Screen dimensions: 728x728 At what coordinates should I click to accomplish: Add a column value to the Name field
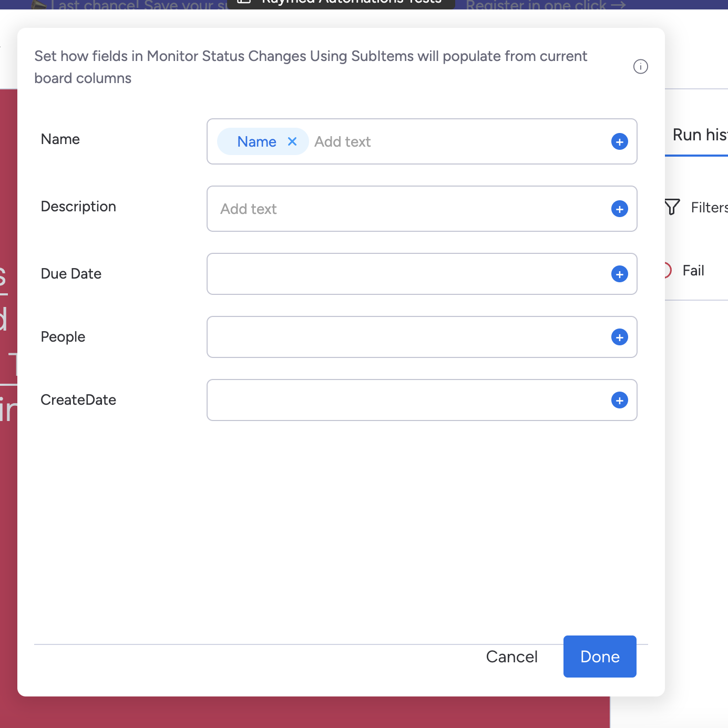pyautogui.click(x=619, y=141)
